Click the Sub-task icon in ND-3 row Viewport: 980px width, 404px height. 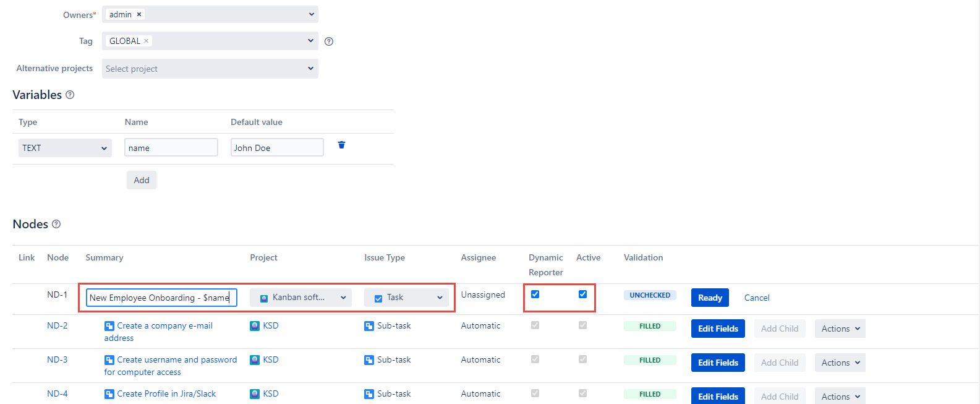[x=369, y=360]
